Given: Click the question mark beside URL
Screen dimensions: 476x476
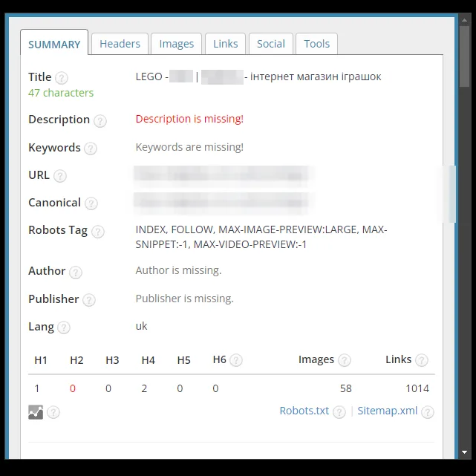Looking at the screenshot, I should point(60,176).
